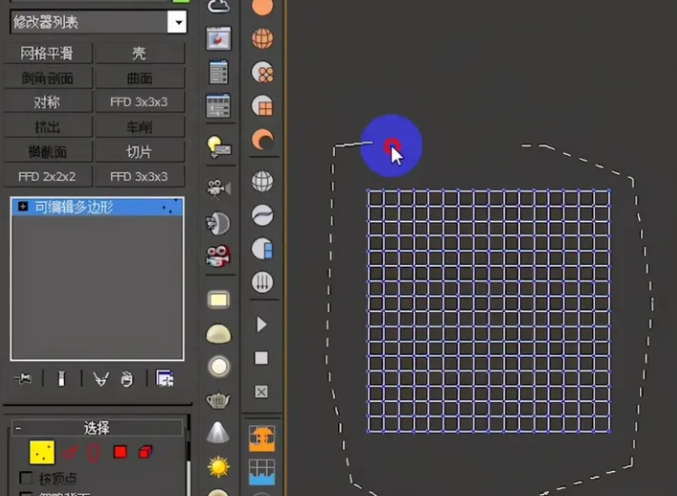Select Border sub-object level icon
677x496 pixels.
click(x=94, y=453)
